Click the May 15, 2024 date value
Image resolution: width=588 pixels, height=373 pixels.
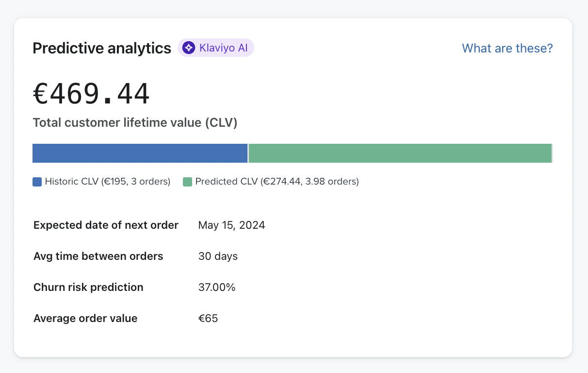[x=231, y=225]
